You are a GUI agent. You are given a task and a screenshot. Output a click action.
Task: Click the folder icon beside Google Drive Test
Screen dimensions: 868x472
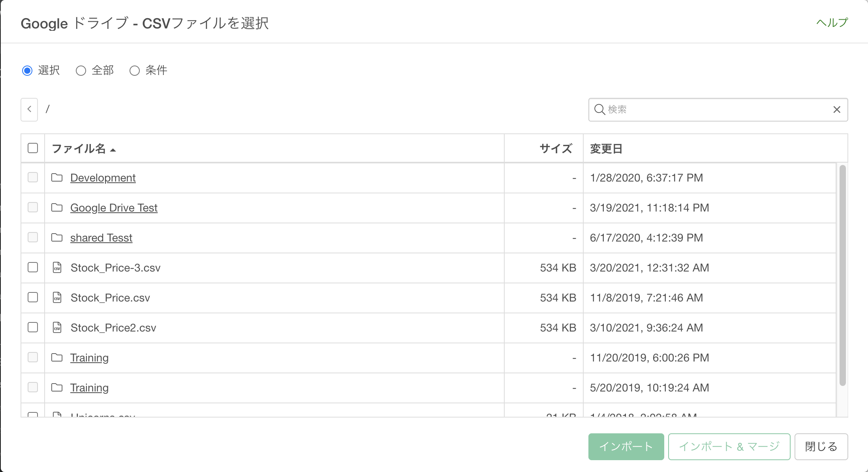[57, 208]
